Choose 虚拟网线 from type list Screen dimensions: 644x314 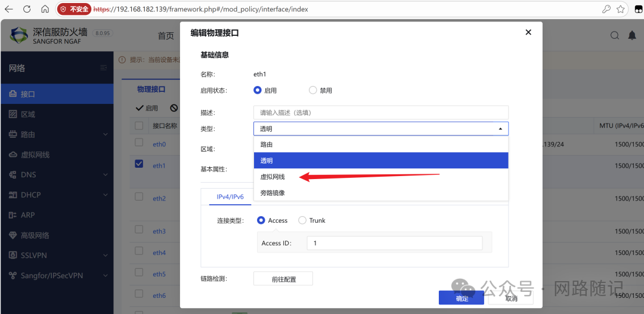(273, 177)
